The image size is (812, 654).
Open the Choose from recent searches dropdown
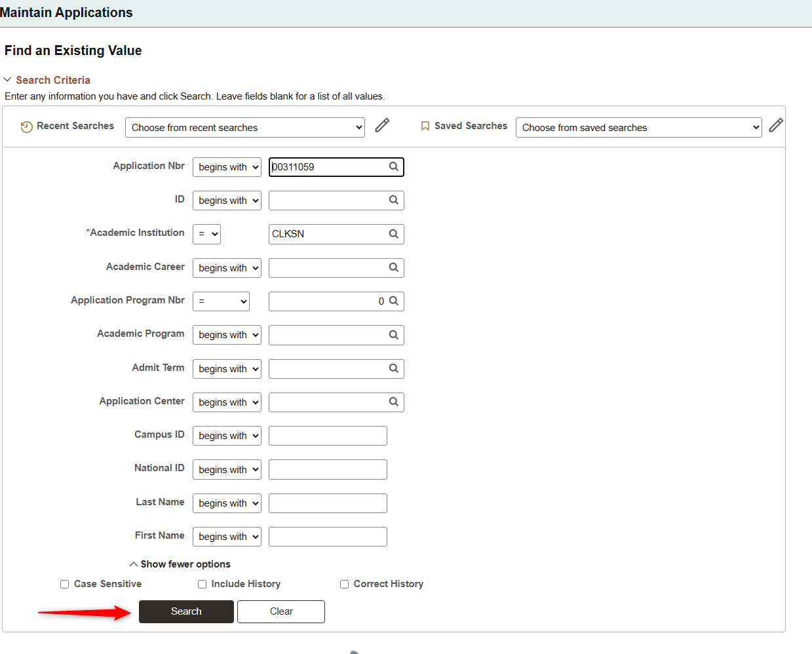coord(244,128)
